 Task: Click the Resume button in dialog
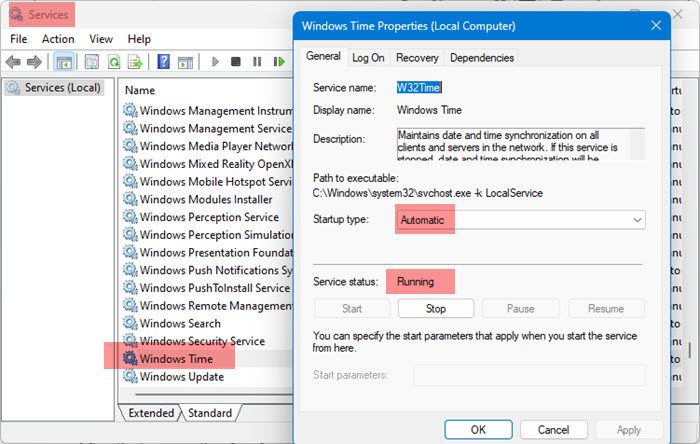[x=606, y=308]
